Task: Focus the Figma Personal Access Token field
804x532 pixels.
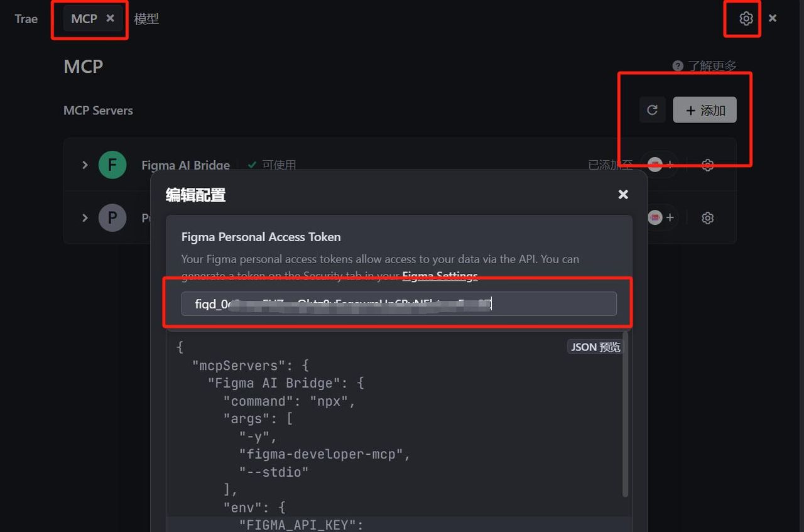Action: point(399,304)
